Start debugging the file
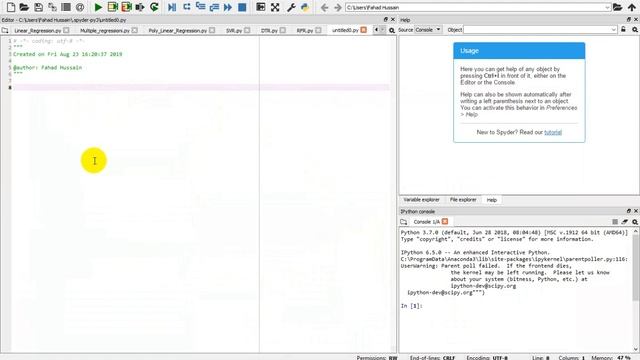The width and height of the screenshot is (640, 360). point(172,7)
